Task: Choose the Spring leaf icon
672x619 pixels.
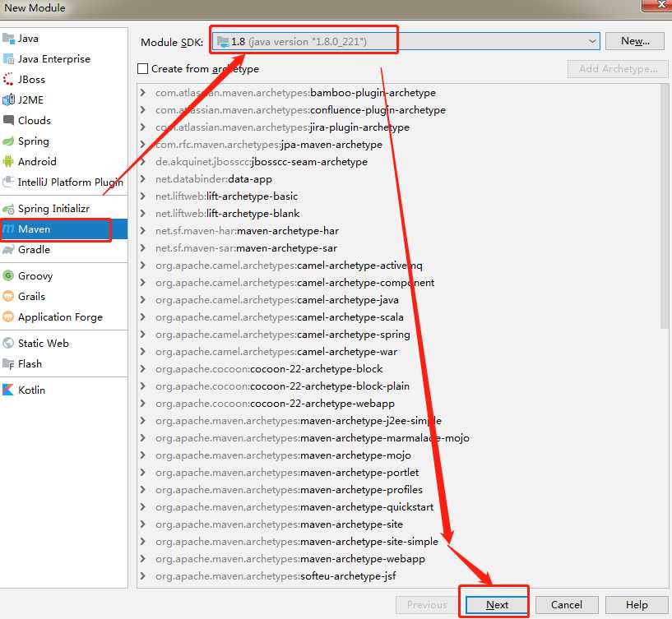Action: click(8, 141)
